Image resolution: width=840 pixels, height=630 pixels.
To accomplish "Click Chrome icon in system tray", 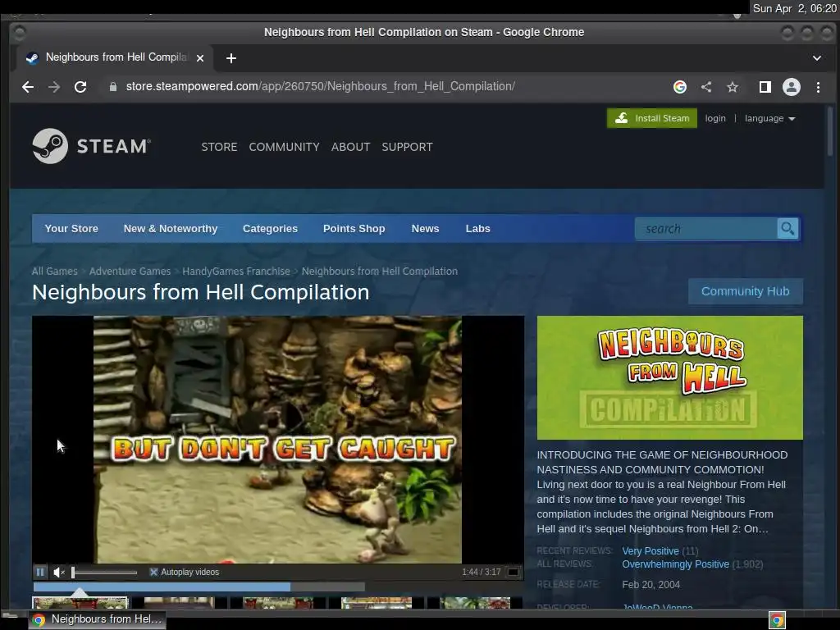I will tap(777, 620).
